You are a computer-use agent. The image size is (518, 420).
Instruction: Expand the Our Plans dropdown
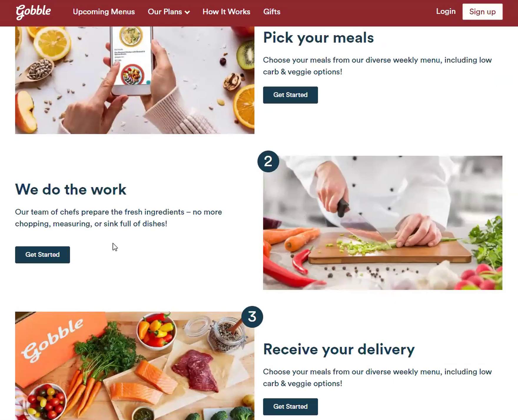pyautogui.click(x=169, y=12)
